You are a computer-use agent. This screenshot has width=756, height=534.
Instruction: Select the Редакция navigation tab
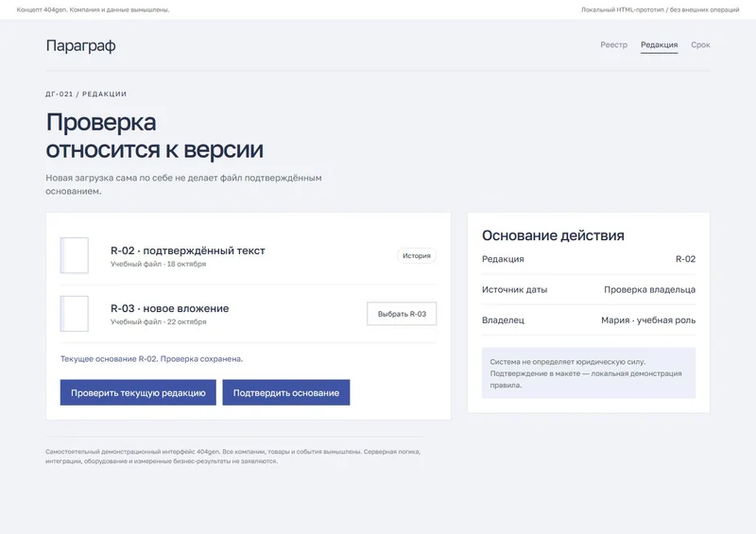[x=659, y=44]
